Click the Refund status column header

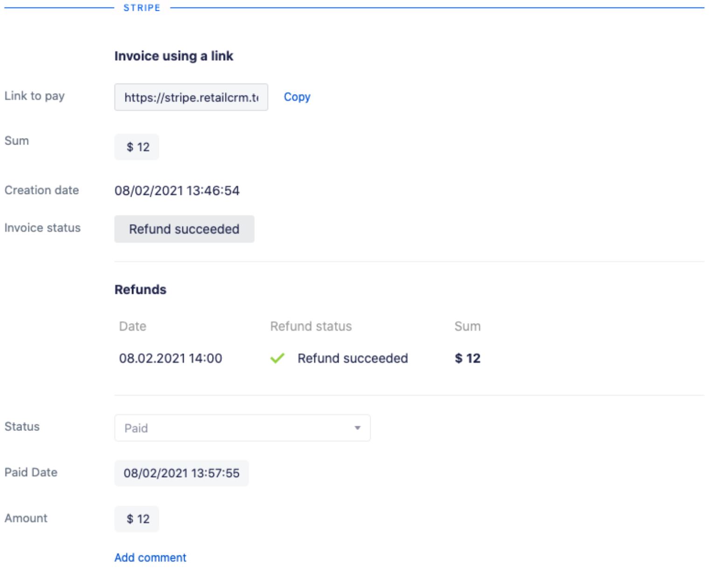coord(311,326)
